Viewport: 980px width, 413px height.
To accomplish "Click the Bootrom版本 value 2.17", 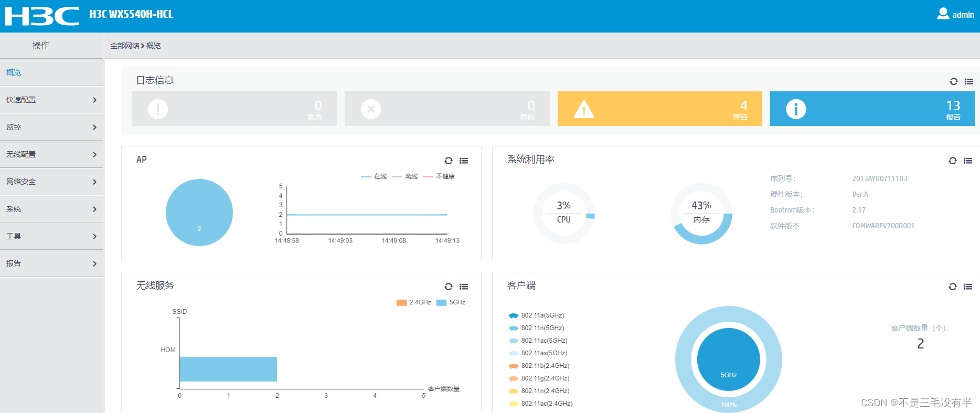I will click(859, 210).
